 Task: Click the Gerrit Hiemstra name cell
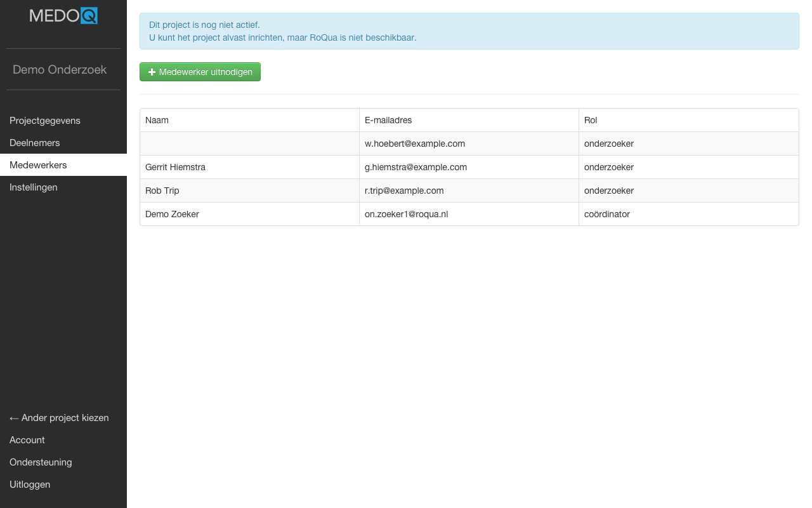click(x=175, y=167)
